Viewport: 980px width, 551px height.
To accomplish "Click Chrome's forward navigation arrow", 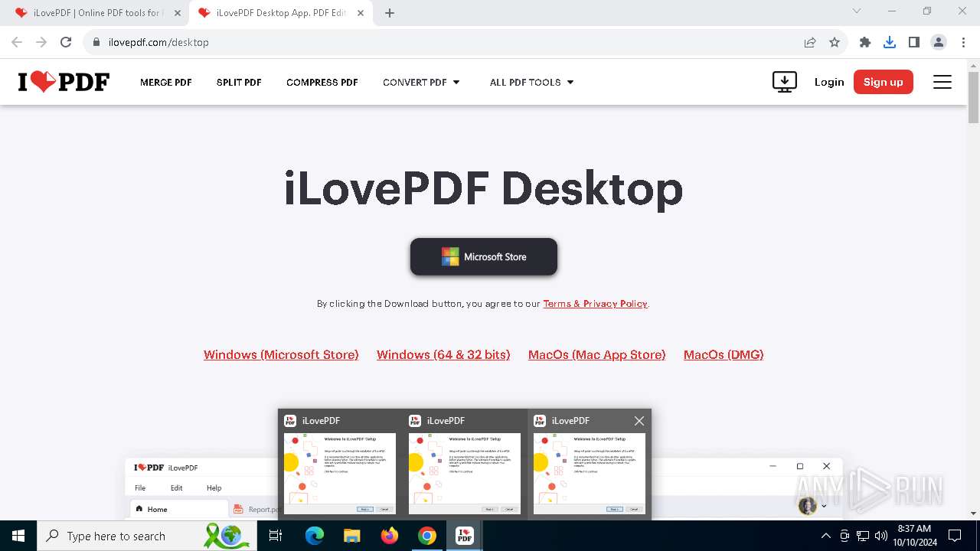I will point(41,42).
